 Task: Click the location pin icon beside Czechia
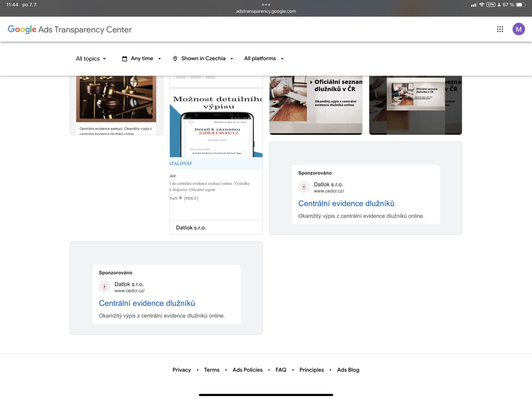175,59
